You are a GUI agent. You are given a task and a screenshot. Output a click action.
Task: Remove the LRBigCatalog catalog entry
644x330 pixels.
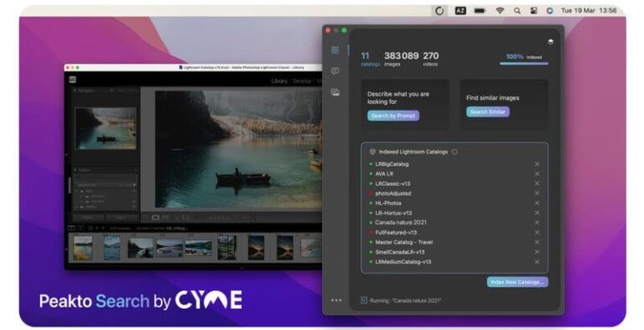point(537,165)
